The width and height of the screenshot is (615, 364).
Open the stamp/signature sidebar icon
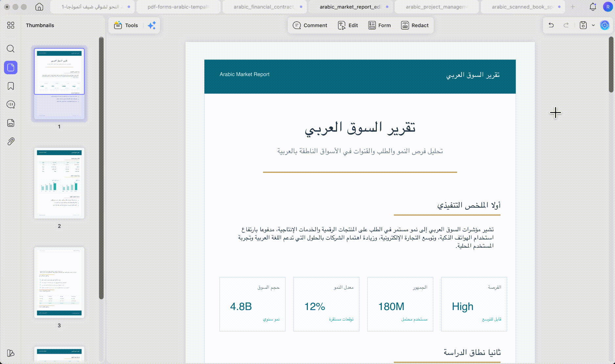[x=11, y=123]
